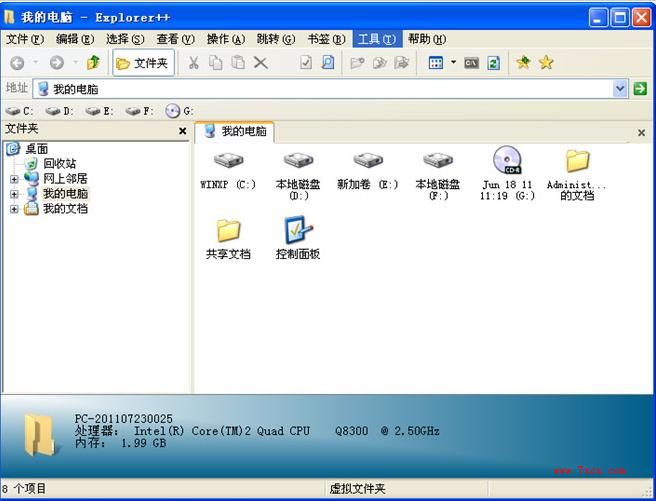
Task: Expand the 我的文档 tree node
Action: [x=14, y=209]
